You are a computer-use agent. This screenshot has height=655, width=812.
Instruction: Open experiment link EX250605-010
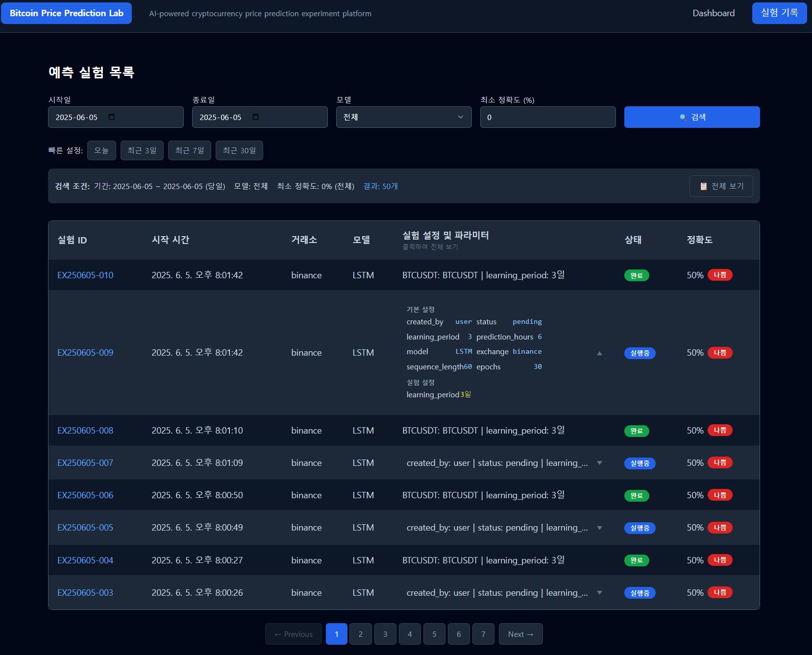click(x=85, y=275)
